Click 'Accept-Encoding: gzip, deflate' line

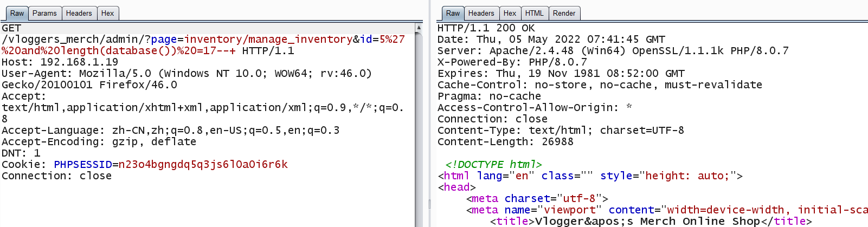(x=99, y=142)
